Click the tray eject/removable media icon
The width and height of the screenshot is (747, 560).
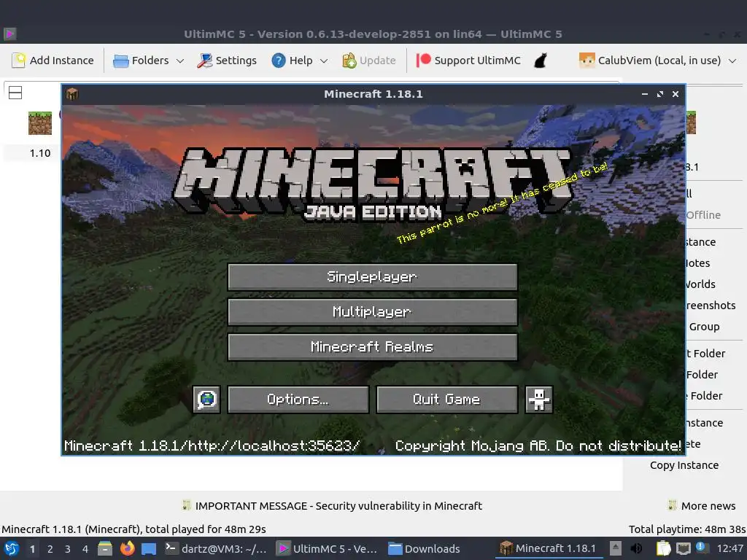(616, 548)
